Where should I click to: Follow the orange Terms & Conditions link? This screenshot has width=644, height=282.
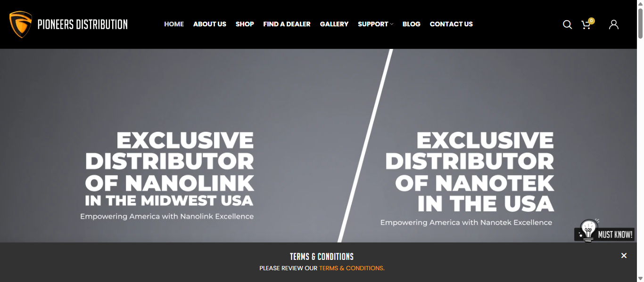tap(352, 268)
